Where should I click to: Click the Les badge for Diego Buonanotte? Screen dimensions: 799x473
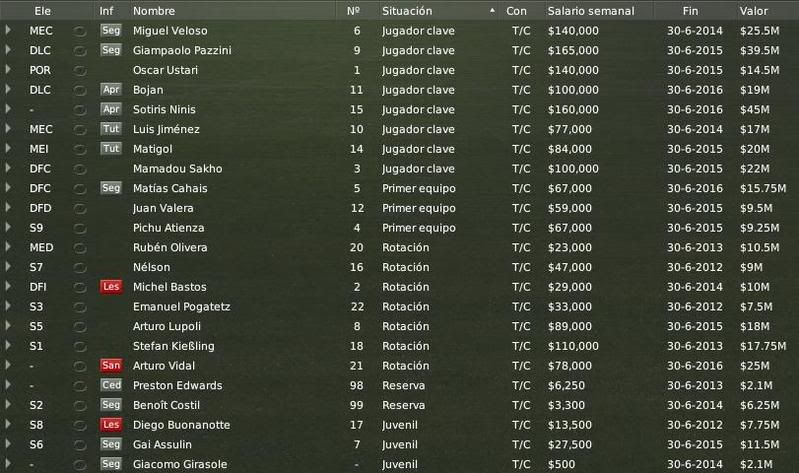click(x=111, y=425)
